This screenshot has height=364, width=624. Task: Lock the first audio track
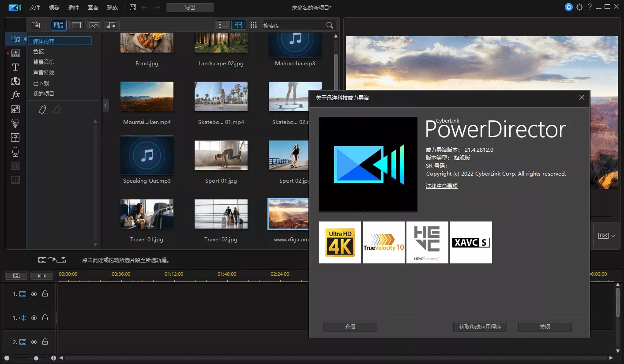(45, 317)
